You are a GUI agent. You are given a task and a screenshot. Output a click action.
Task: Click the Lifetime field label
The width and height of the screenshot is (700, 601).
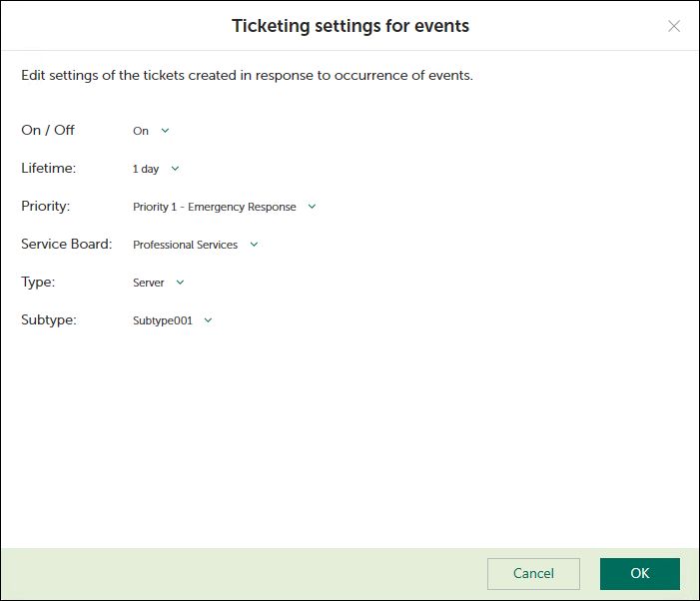48,168
